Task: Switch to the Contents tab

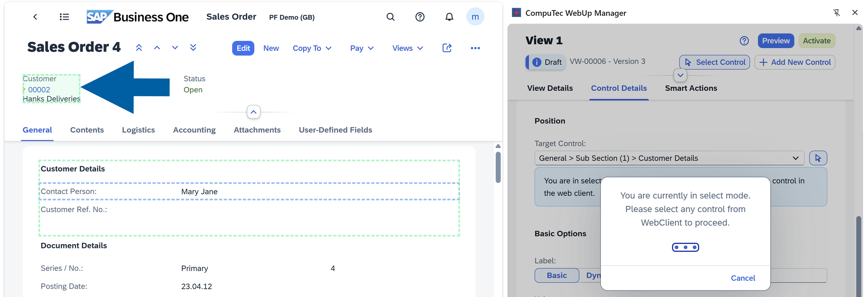Action: point(87,130)
